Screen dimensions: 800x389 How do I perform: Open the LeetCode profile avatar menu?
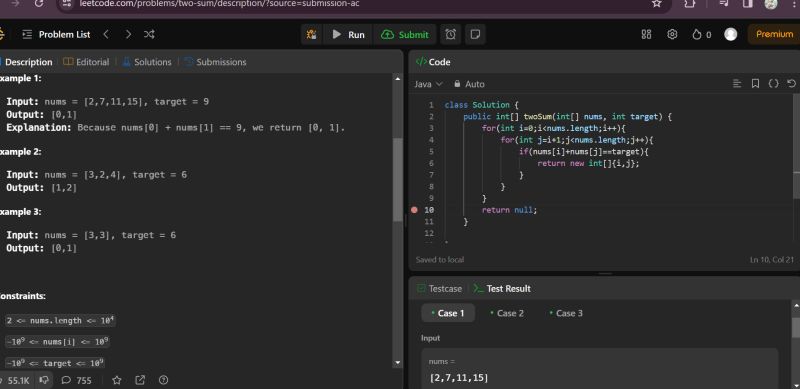[731, 34]
